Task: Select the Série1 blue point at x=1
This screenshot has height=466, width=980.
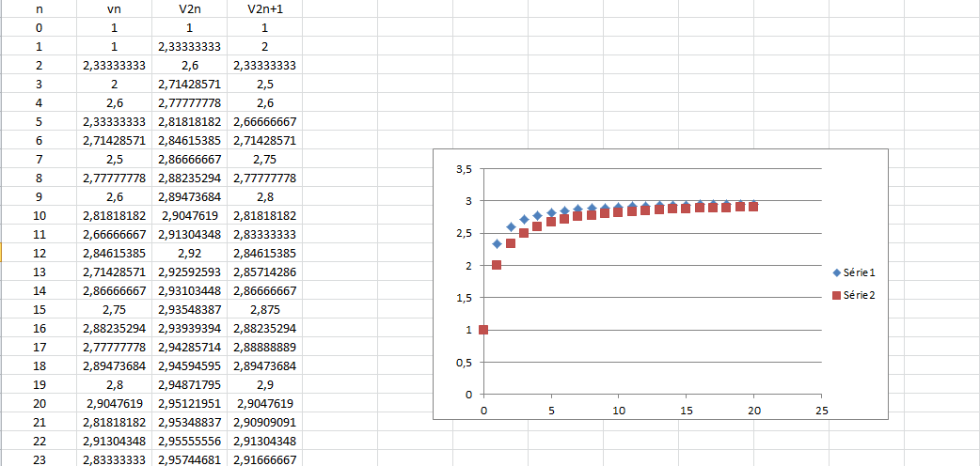Action: coord(497,243)
